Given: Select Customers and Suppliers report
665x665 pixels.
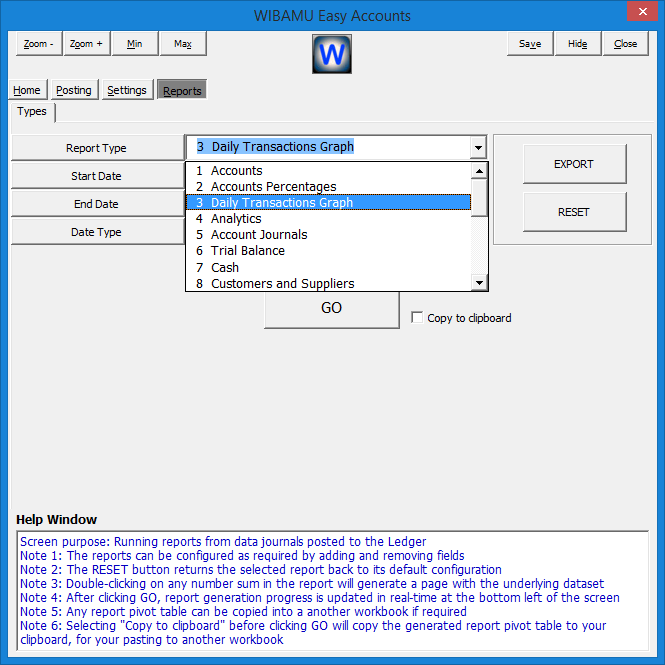Looking at the screenshot, I should coord(328,283).
